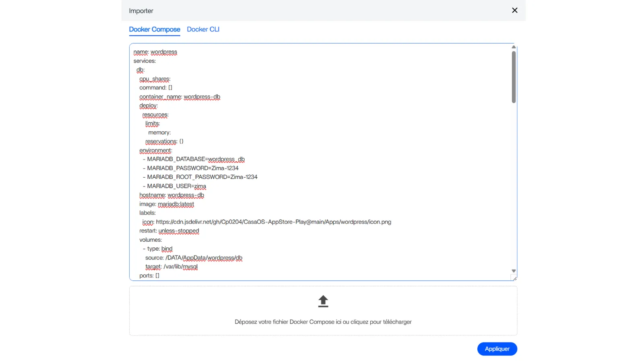Image resolution: width=644 pixels, height=361 pixels.
Task: Click the icon URL line in labels
Action: (266, 222)
